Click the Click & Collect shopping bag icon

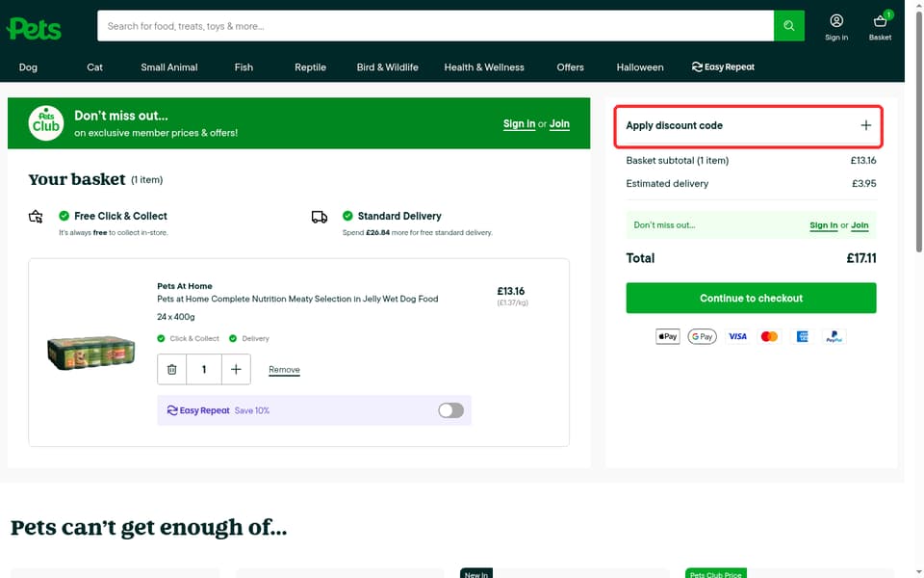coord(36,217)
